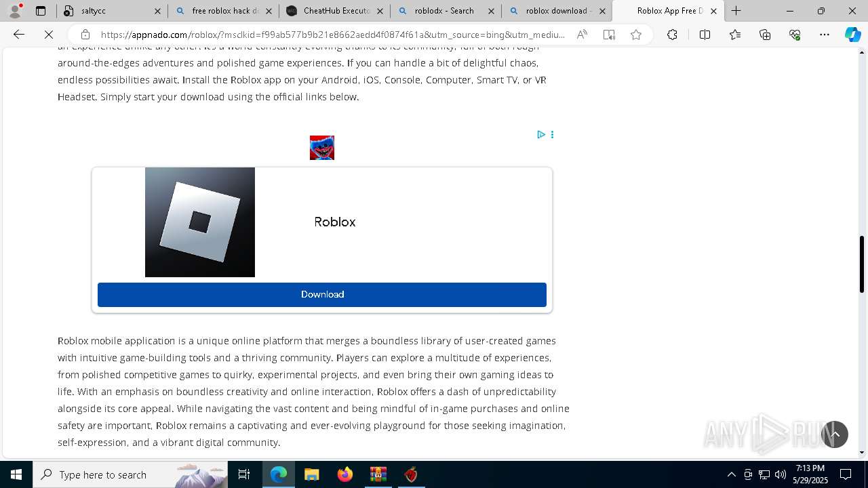Close the saltycc tab

(157, 11)
